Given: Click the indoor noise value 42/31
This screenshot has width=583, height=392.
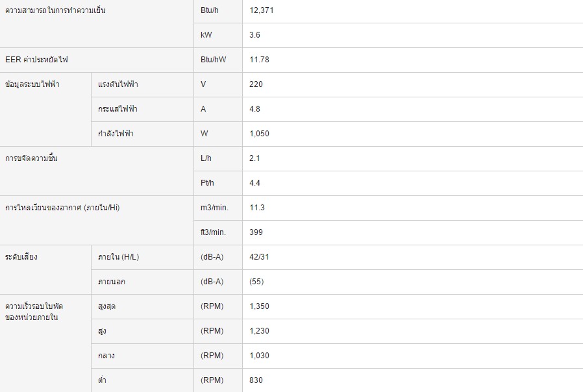Looking at the screenshot, I should (259, 257).
